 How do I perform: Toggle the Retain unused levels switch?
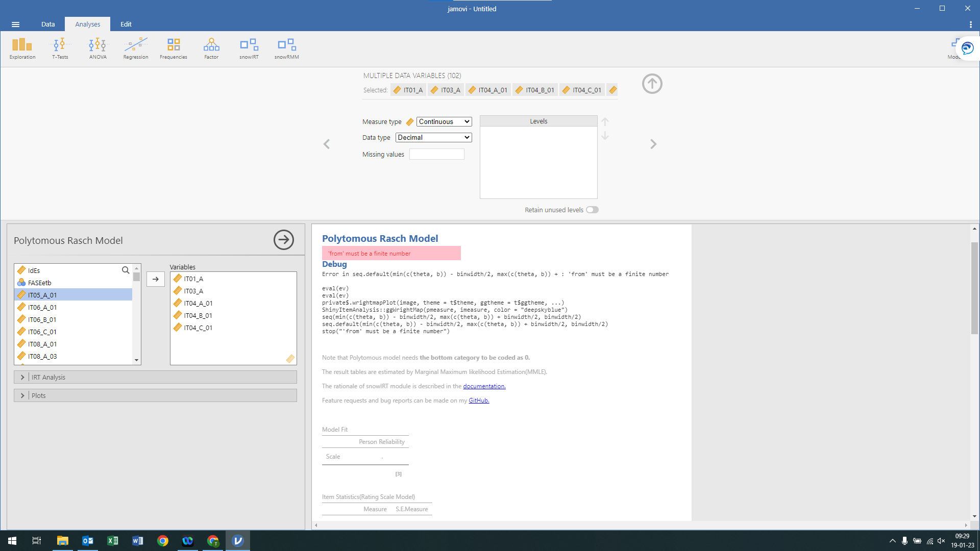click(x=591, y=209)
